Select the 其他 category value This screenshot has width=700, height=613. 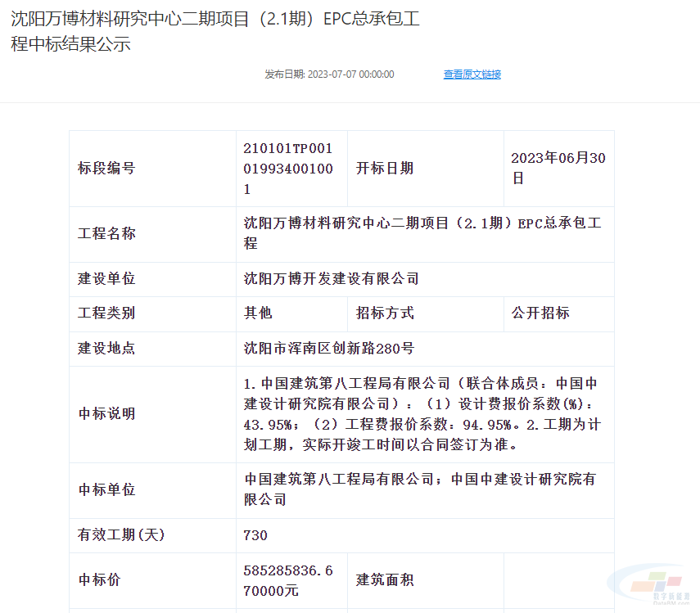coord(258,313)
